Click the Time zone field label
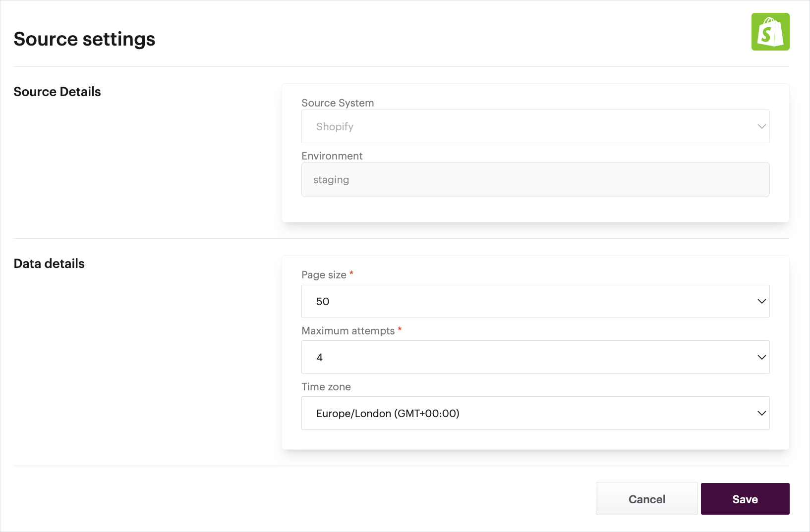810x532 pixels. click(x=326, y=387)
